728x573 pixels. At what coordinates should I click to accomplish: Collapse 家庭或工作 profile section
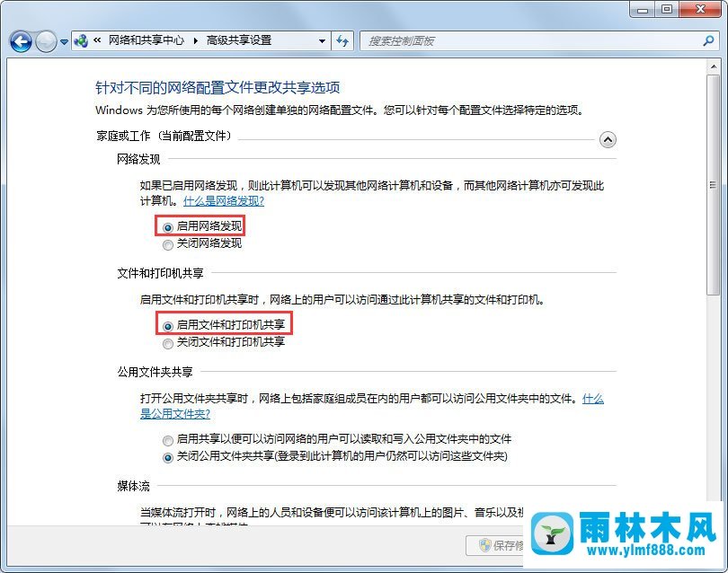(x=608, y=139)
